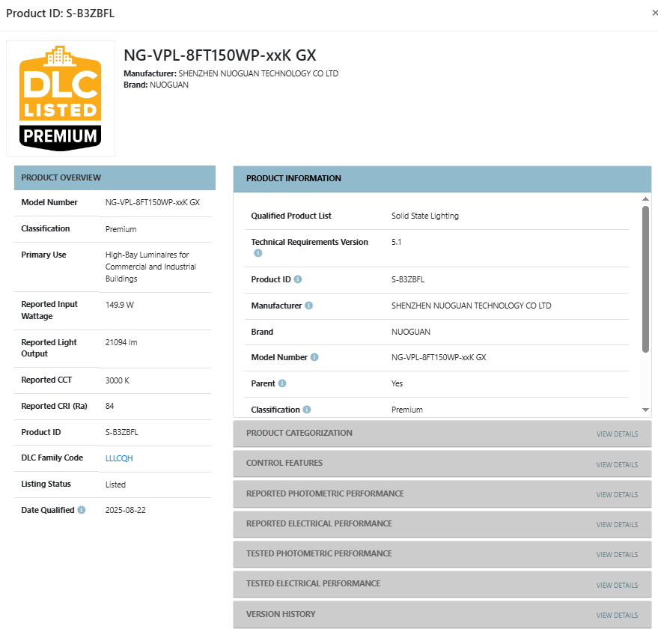Click the Parent value Yes
The height and width of the screenshot is (644, 658).
coord(397,383)
